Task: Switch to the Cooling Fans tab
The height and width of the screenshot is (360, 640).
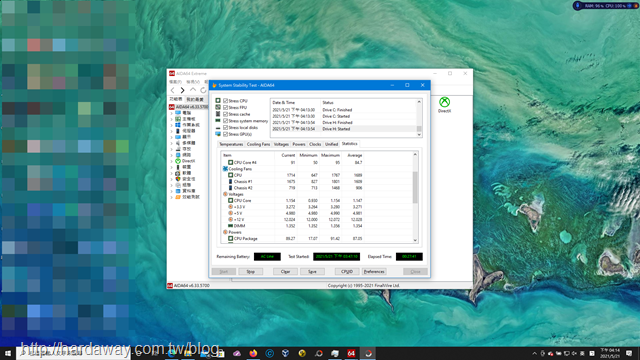Action: pyautogui.click(x=258, y=144)
